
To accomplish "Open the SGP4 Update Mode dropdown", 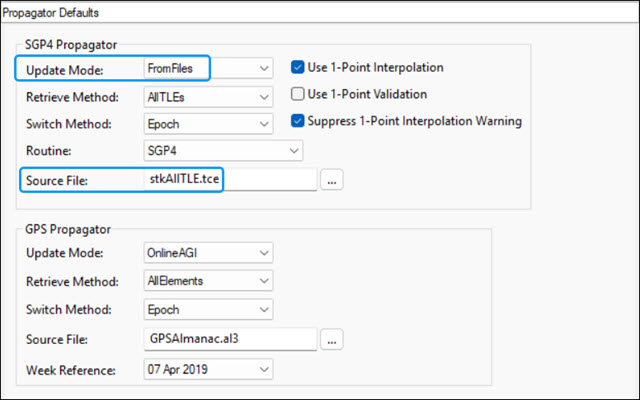I will [263, 69].
